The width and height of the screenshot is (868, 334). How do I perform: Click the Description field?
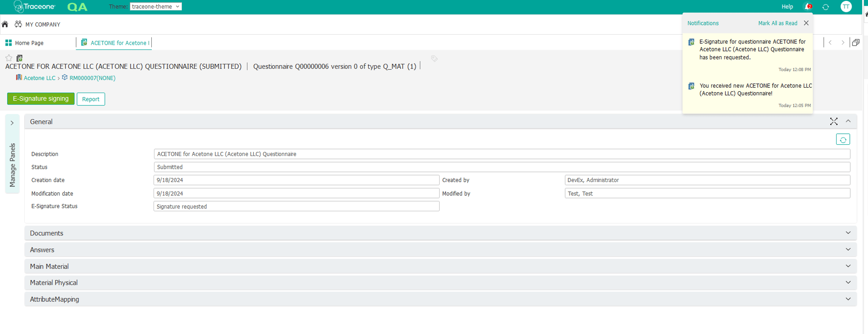click(502, 154)
